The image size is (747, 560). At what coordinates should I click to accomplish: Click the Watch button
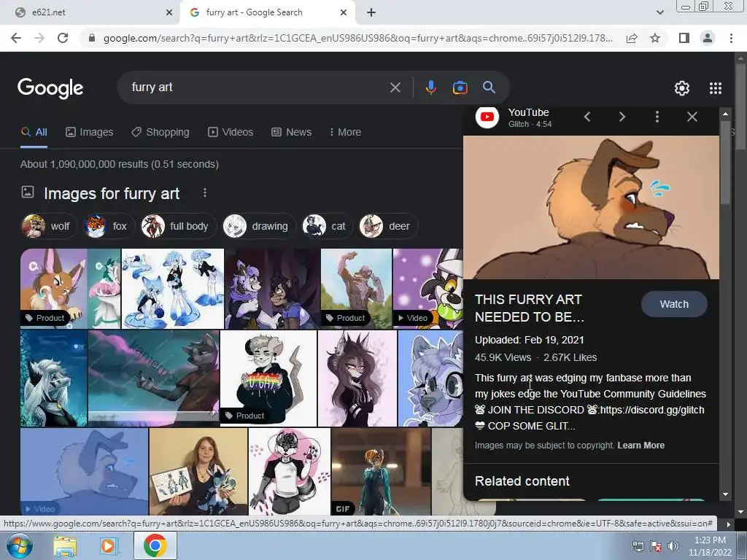[x=674, y=304]
